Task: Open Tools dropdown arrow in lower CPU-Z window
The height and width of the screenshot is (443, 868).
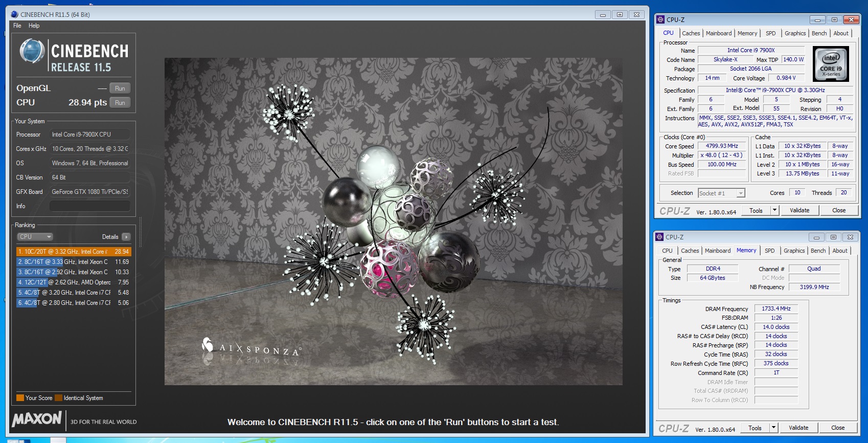Action: pyautogui.click(x=773, y=428)
